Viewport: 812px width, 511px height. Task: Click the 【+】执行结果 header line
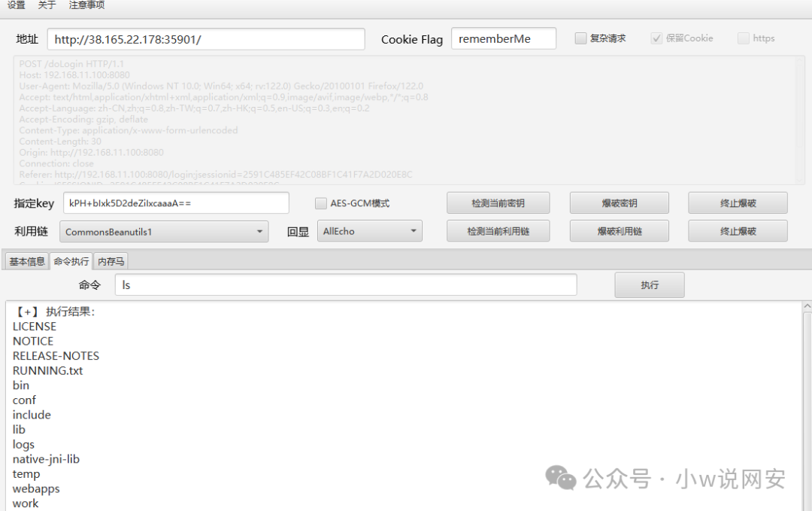(54, 312)
